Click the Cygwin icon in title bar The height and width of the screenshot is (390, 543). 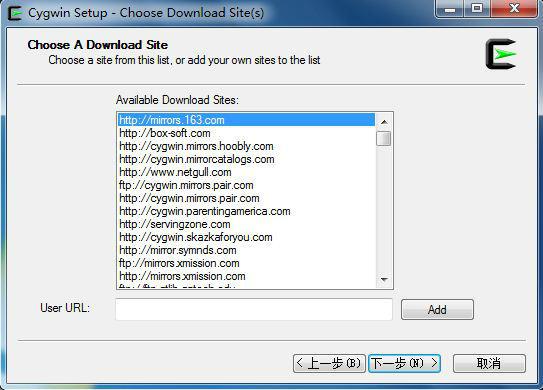(x=15, y=13)
